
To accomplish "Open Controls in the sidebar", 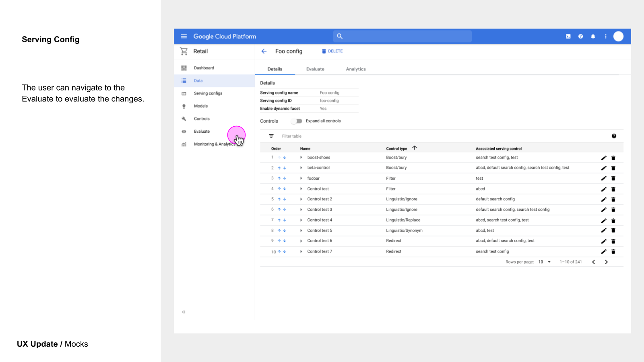I will 215,119.
